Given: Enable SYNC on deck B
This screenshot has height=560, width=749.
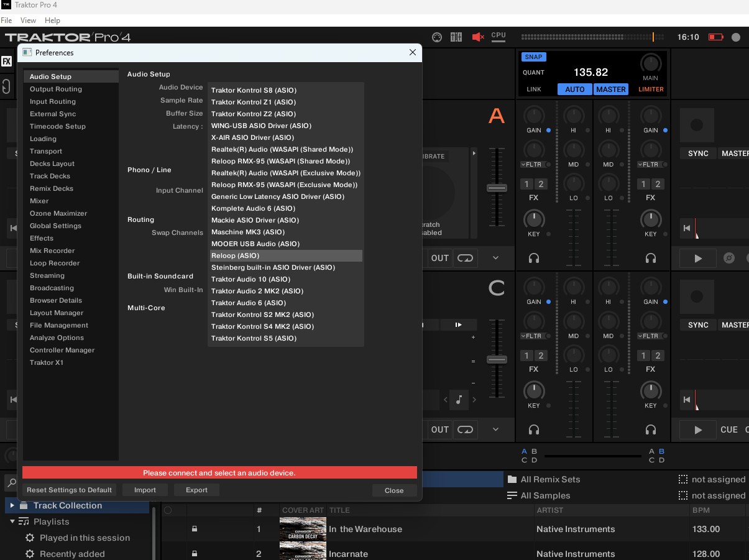Looking at the screenshot, I should point(698,154).
